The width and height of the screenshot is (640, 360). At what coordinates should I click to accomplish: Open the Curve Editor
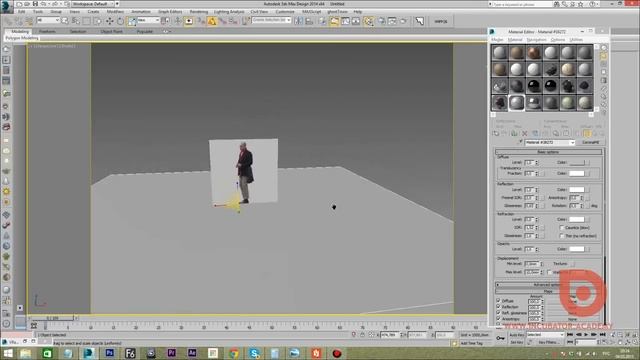tap(345, 21)
